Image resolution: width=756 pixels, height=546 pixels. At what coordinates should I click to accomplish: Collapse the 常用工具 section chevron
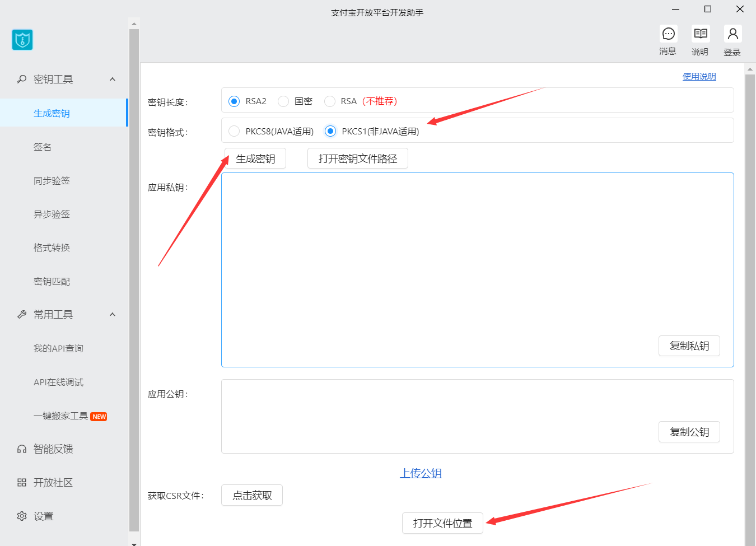(113, 315)
